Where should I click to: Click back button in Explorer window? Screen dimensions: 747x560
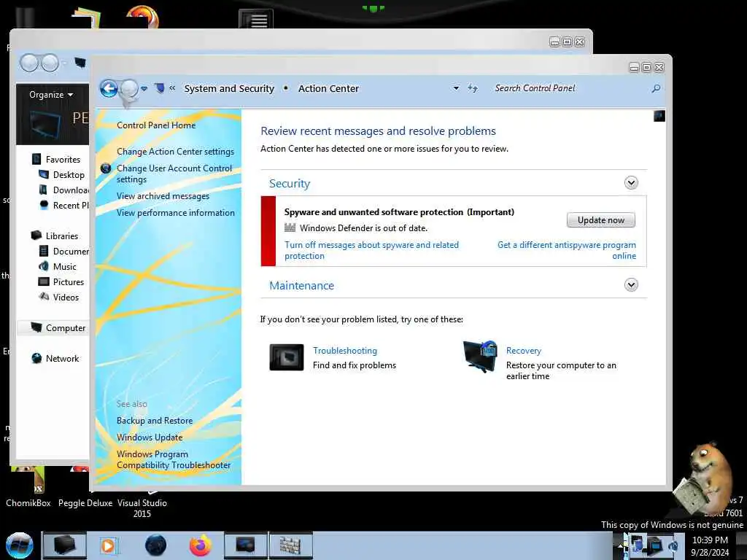pos(29,63)
